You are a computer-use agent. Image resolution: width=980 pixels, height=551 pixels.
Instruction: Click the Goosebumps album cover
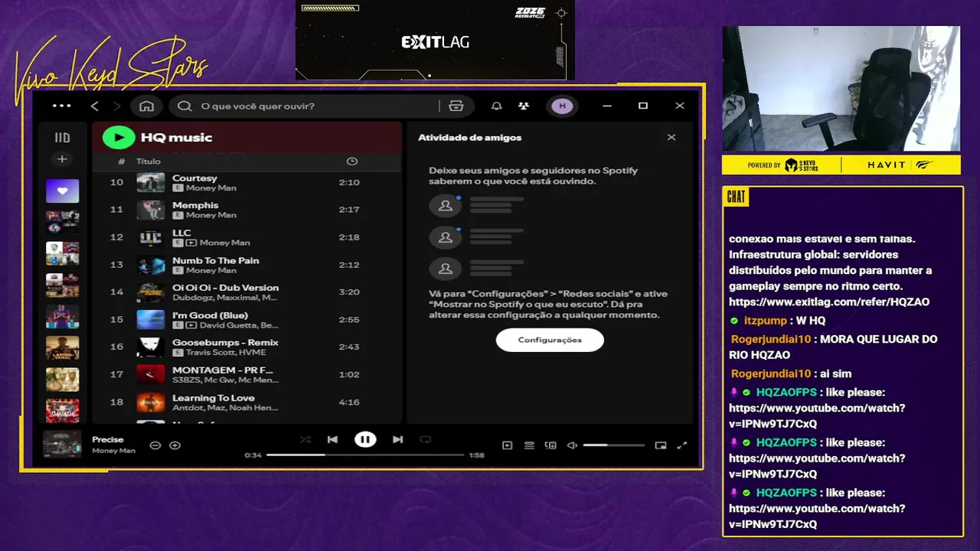pyautogui.click(x=151, y=347)
